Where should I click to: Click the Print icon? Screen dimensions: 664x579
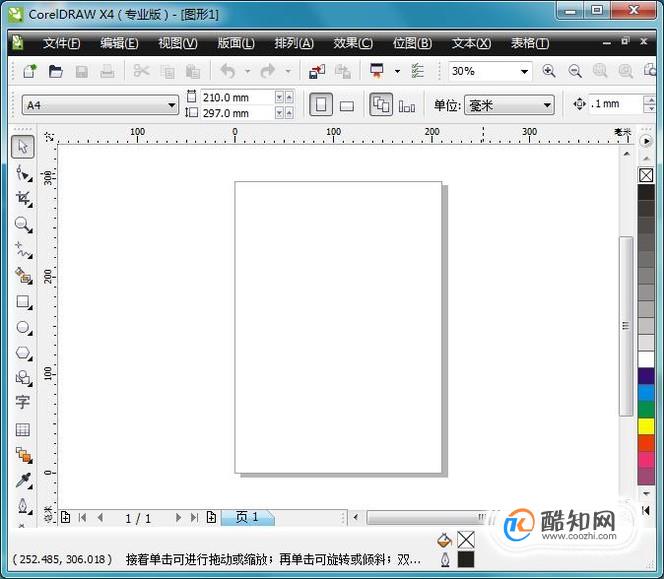pos(107,71)
